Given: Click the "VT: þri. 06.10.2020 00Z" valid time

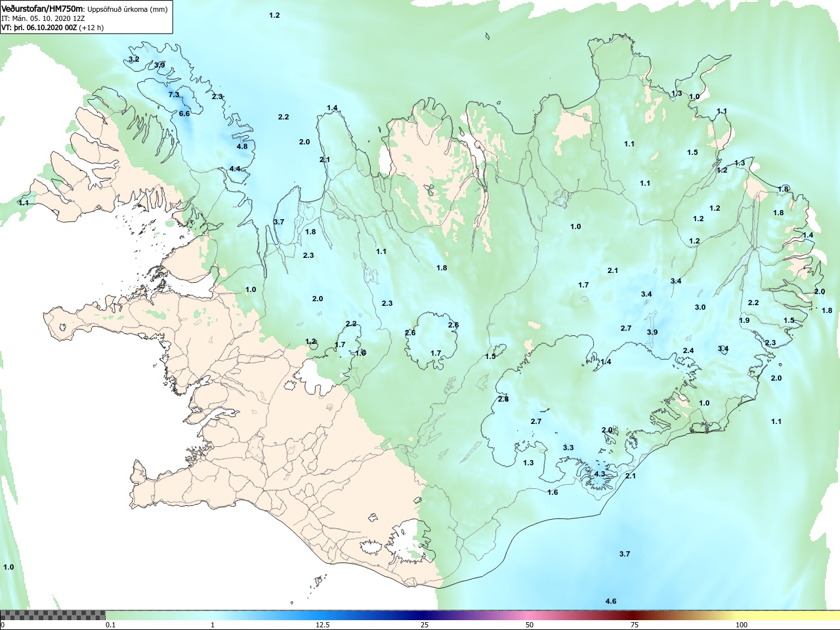Looking at the screenshot, I should coord(39,28).
